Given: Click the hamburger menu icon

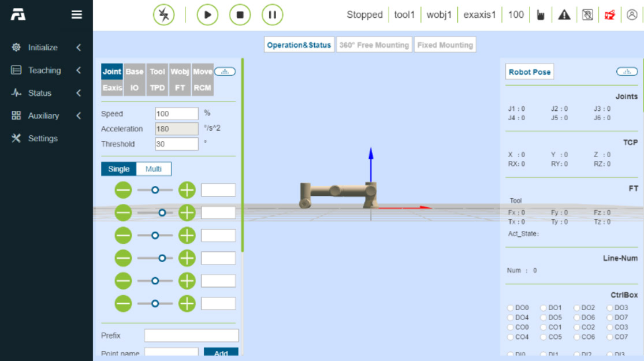Looking at the screenshot, I should tap(76, 15).
